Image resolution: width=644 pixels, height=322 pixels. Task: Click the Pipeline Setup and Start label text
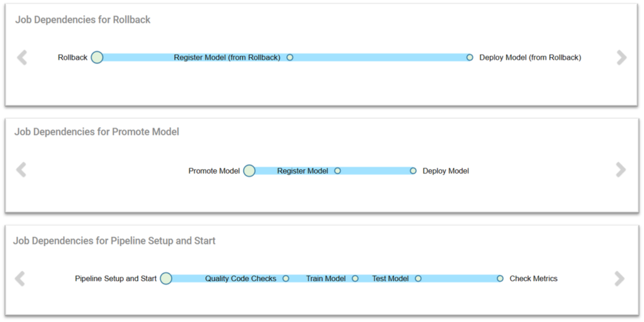116,279
